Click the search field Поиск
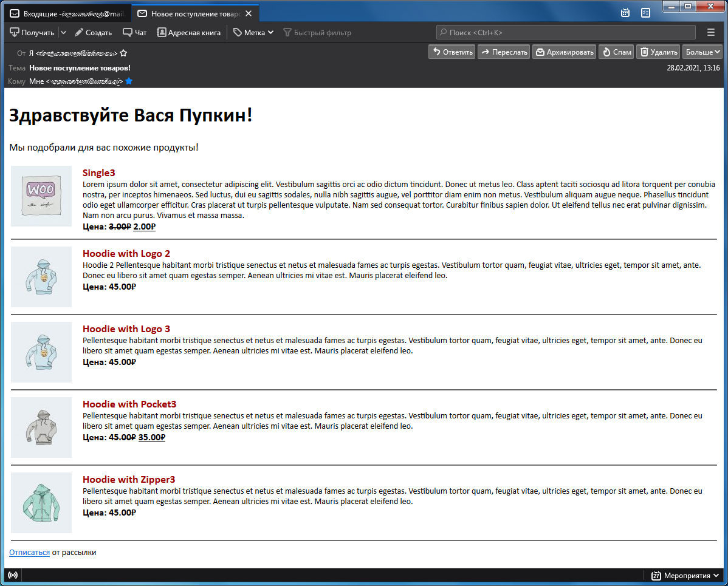The image size is (728, 586). 565,33
